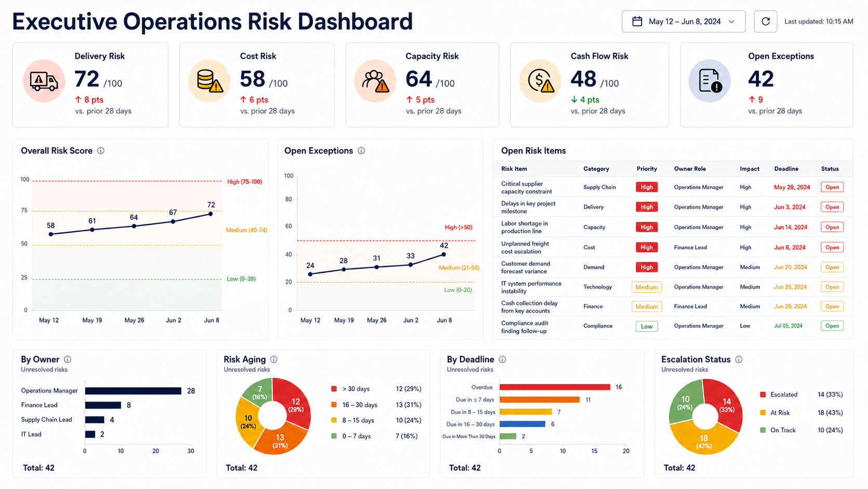
Task: Sort table by Priority column header
Action: (647, 169)
